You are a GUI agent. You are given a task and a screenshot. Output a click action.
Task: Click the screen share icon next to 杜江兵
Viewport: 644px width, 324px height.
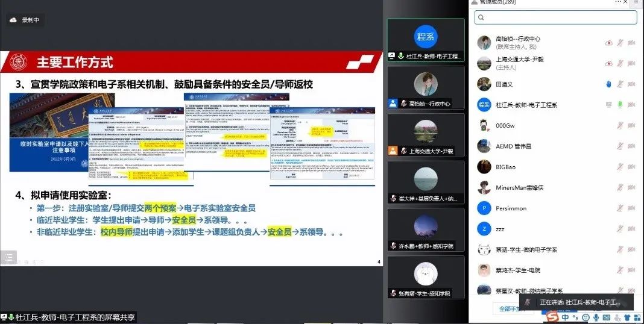tap(608, 104)
